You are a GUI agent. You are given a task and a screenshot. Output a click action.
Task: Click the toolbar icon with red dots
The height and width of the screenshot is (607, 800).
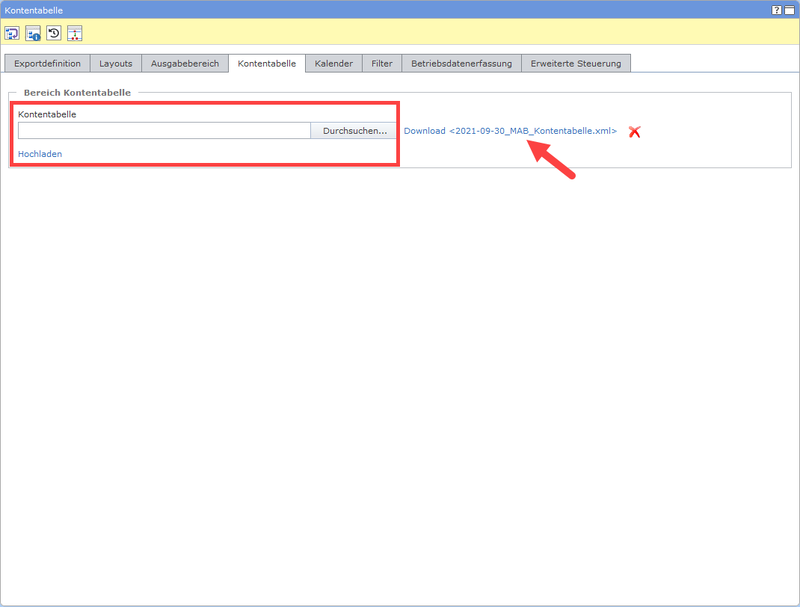pos(75,33)
